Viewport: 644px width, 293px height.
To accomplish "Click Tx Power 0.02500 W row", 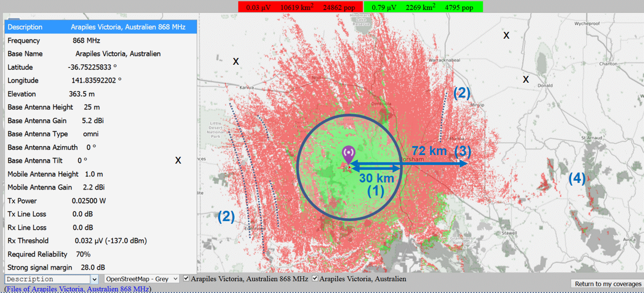I will click(x=101, y=201).
